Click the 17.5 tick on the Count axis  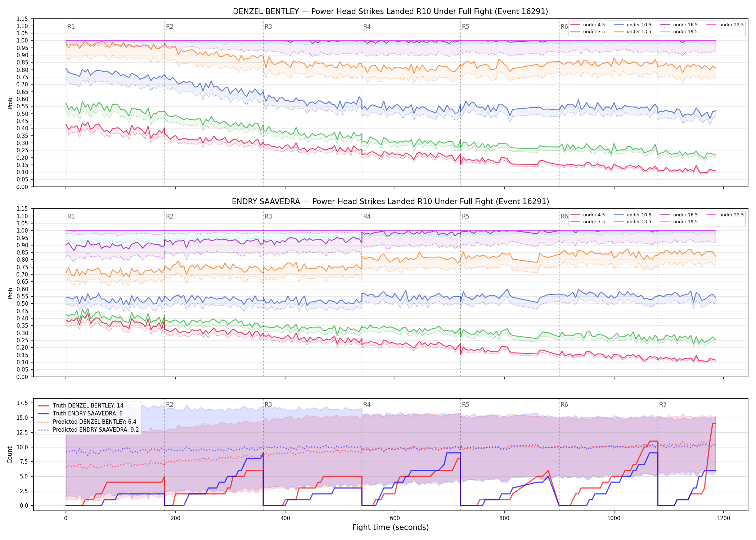pyautogui.click(x=22, y=403)
